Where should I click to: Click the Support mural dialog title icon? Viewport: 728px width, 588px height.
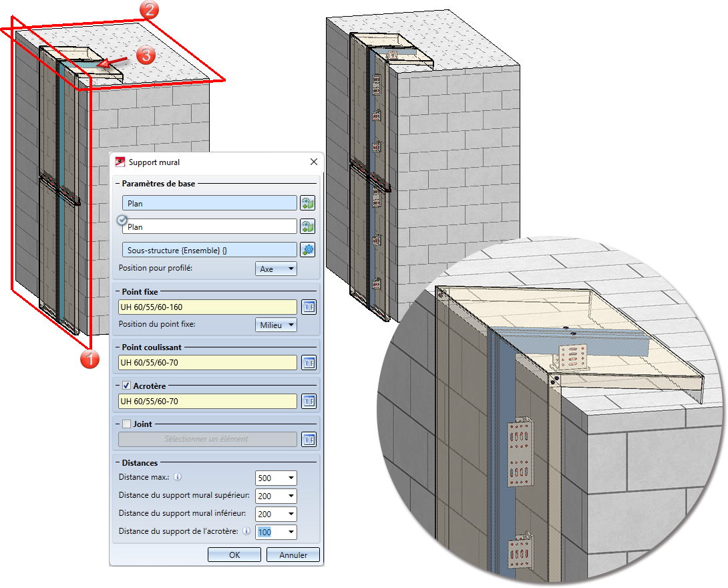click(x=120, y=162)
